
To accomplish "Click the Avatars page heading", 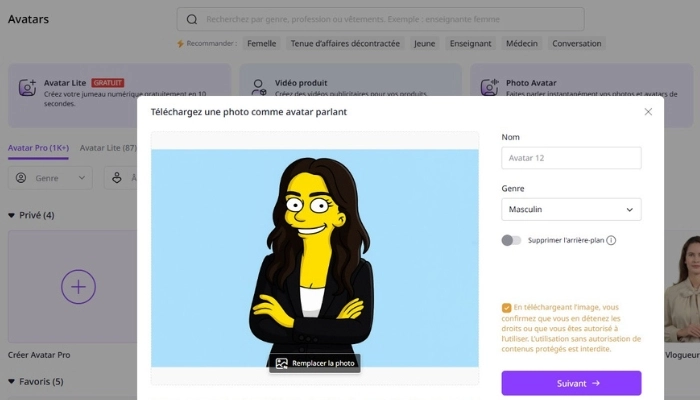I will click(28, 19).
